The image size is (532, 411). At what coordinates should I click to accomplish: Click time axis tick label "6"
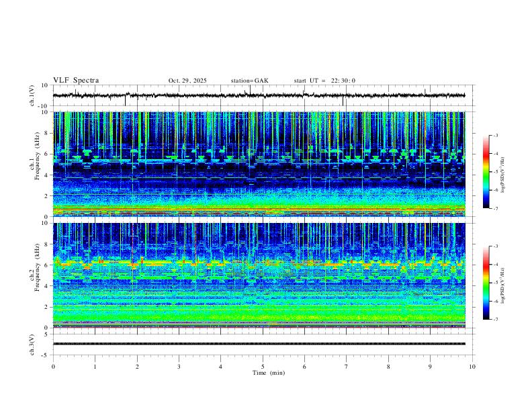(305, 367)
